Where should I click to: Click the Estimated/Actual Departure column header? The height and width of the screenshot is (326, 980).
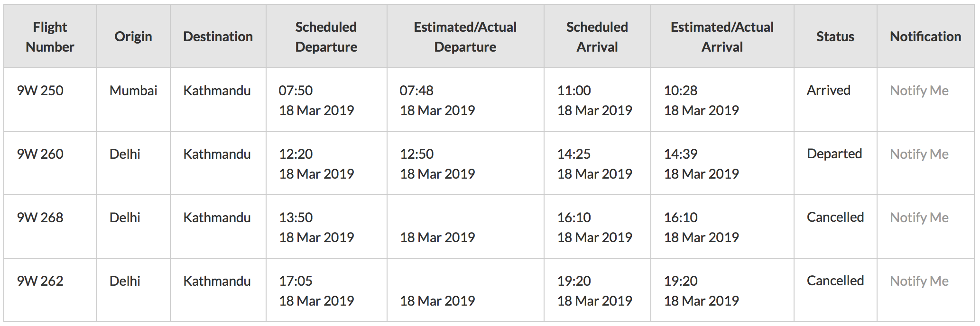coord(465,36)
